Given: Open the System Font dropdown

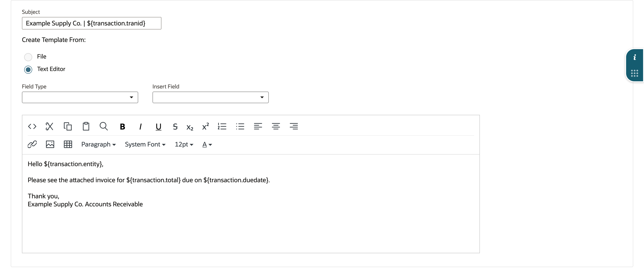Looking at the screenshot, I should tap(145, 144).
